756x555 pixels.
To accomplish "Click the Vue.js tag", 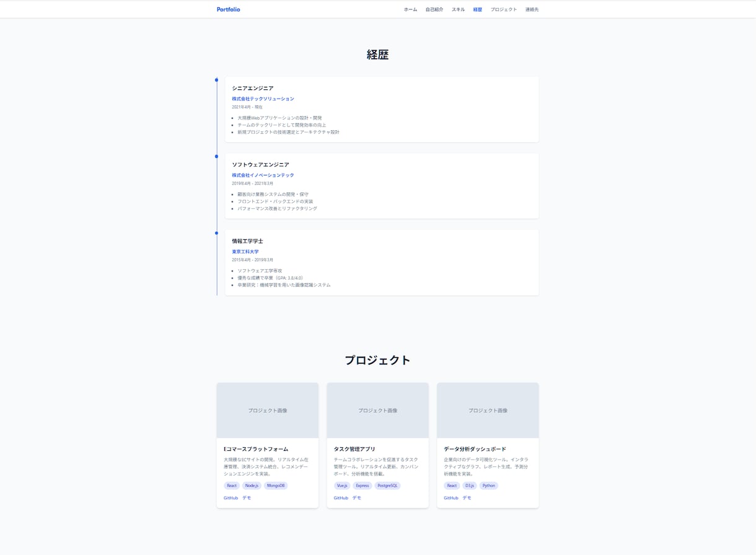I will [x=342, y=486].
